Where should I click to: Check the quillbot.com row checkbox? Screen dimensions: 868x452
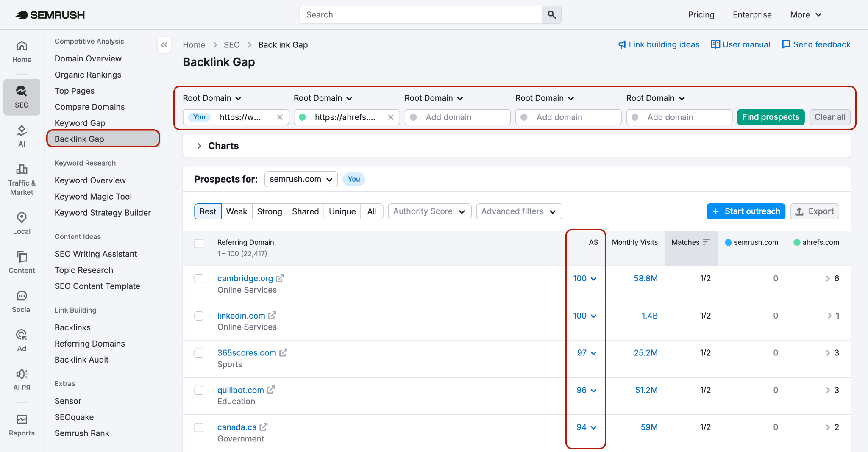pos(199,390)
